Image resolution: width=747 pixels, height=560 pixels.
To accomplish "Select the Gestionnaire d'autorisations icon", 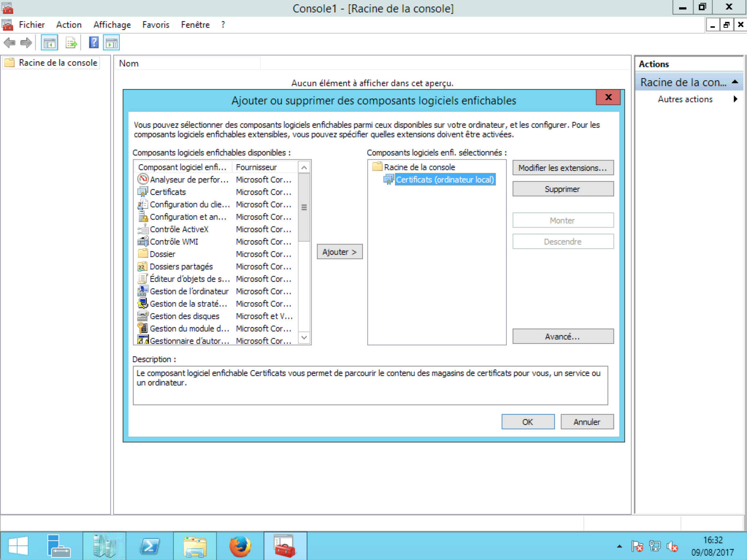I will (x=143, y=340).
